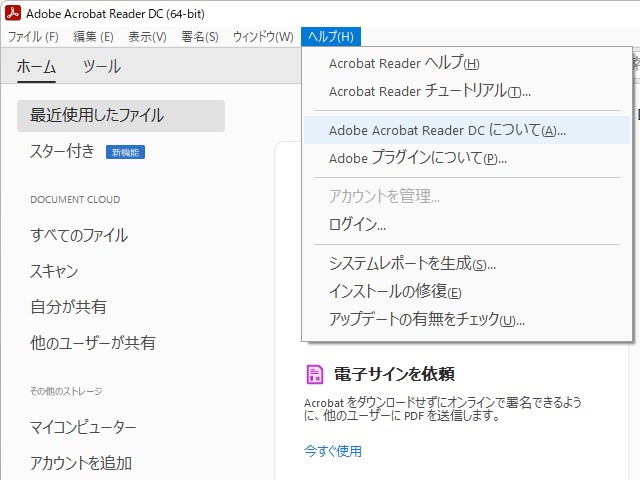Select Adobe Acrobat Reader DC について(A)
Viewport: 640px width, 480px height.
pyautogui.click(x=467, y=130)
